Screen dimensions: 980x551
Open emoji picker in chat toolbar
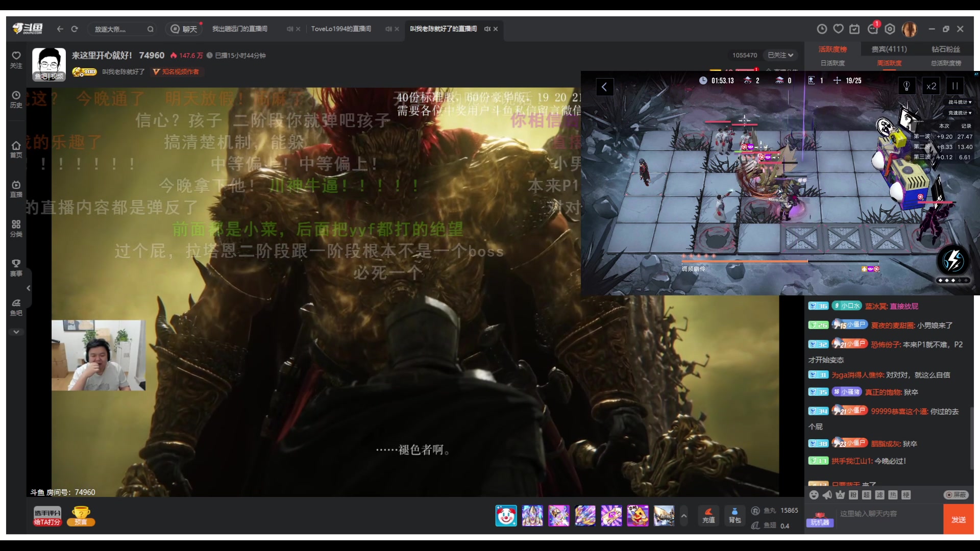(x=814, y=495)
